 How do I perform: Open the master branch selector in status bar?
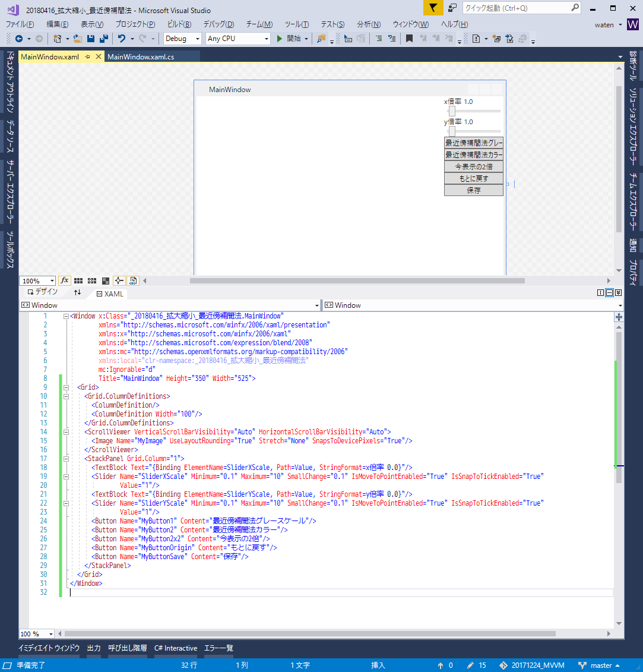[x=599, y=665]
